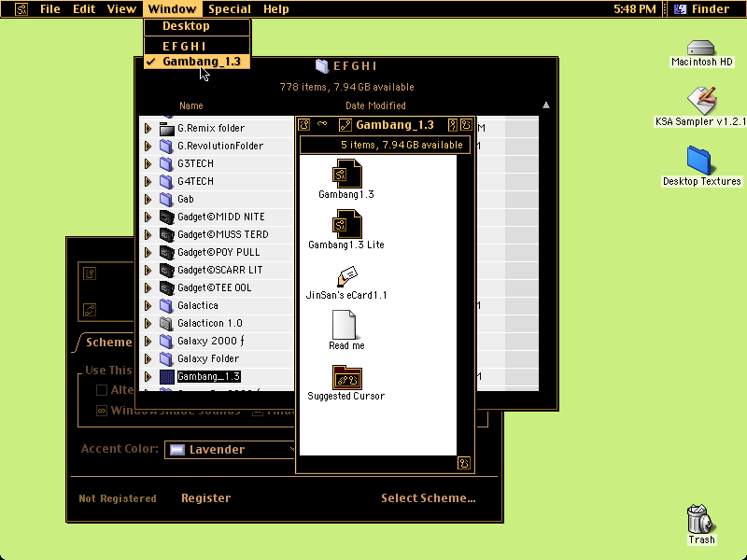This screenshot has height=560, width=747.
Task: Expand the Galactica folder disclosure triangle
Action: pos(148,306)
